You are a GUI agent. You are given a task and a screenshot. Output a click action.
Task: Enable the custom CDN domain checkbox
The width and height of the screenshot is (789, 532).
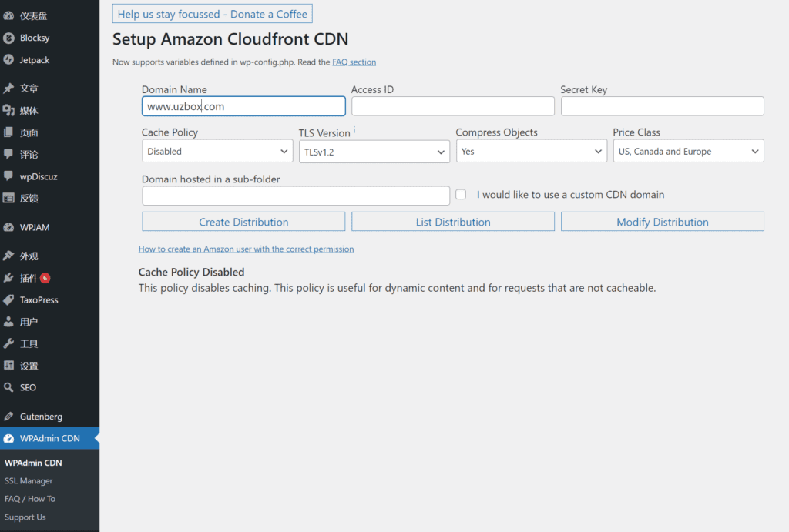point(461,195)
